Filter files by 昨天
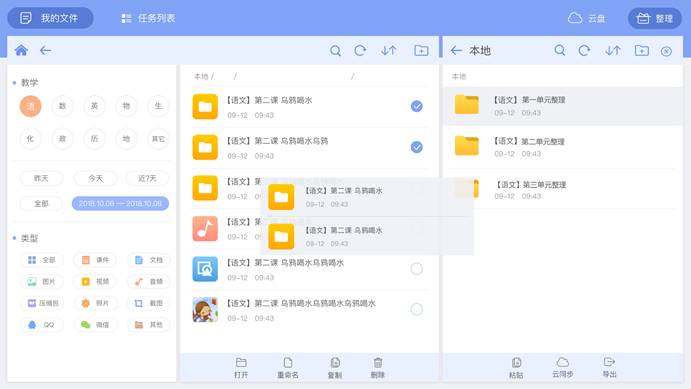This screenshot has width=691, height=389. coord(41,178)
